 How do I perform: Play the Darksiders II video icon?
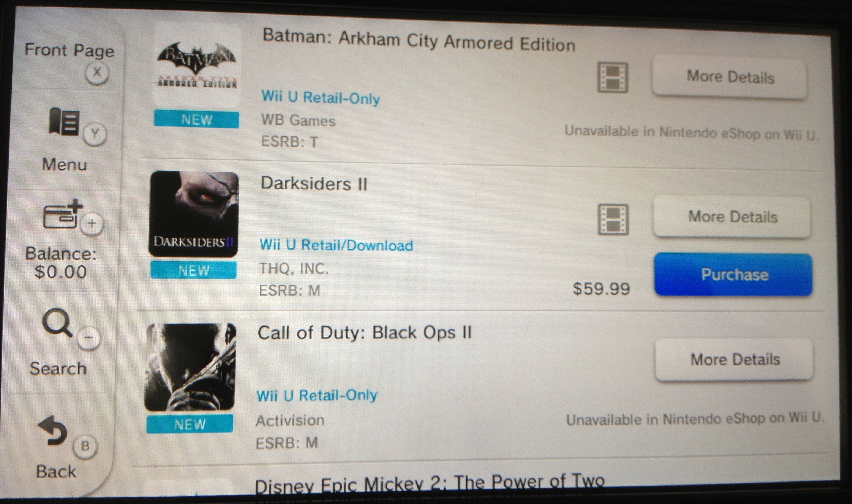click(613, 219)
